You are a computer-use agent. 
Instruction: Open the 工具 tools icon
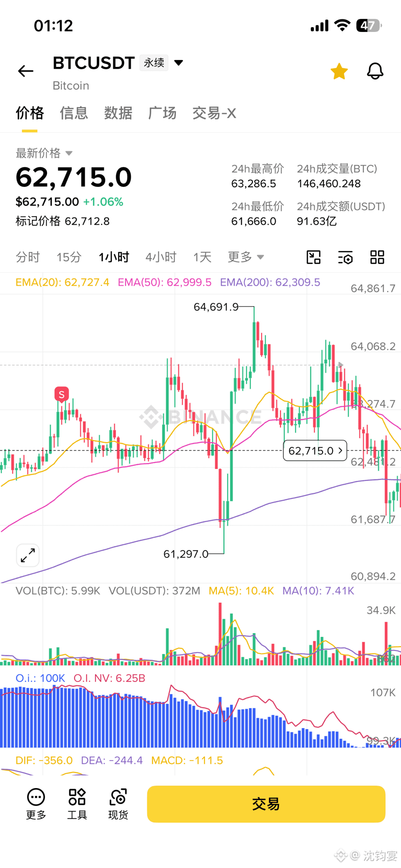click(x=77, y=804)
